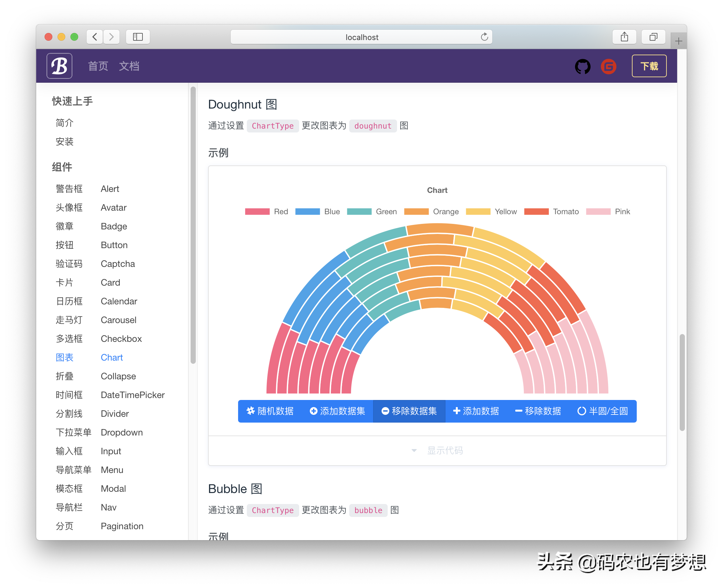Toggle the Yellow legend item
This screenshot has width=723, height=588.
click(x=491, y=211)
